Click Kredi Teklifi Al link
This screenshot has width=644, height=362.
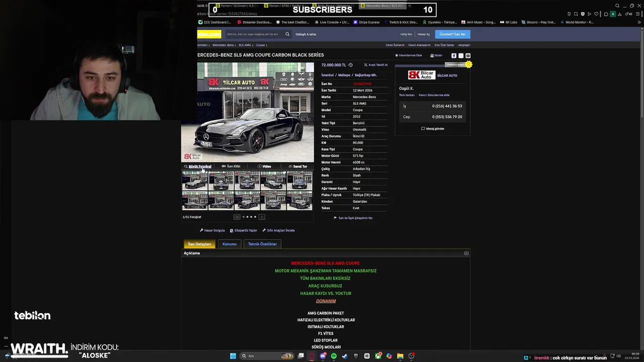point(376,65)
